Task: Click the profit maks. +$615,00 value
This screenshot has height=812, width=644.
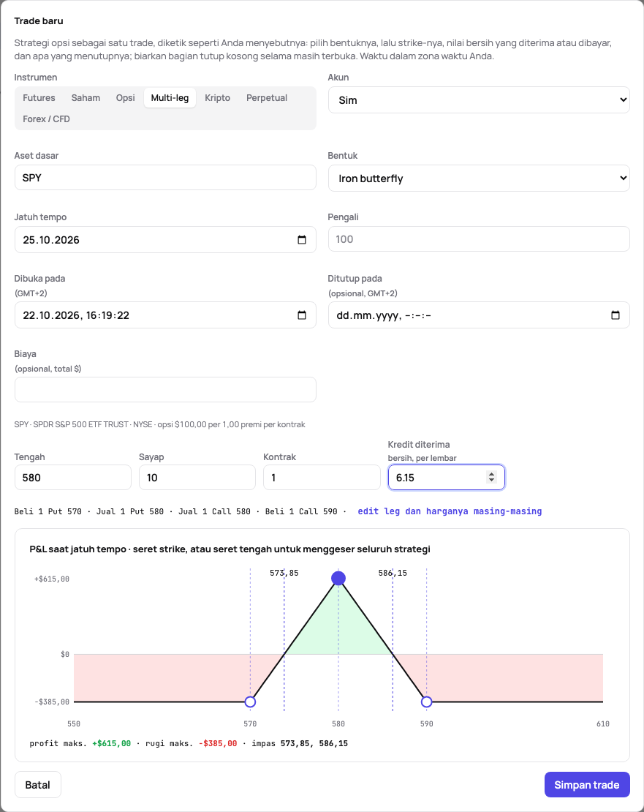Action: coord(112,743)
